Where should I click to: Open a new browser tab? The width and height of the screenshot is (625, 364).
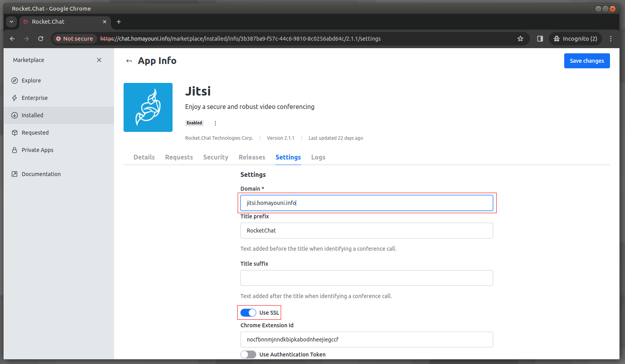[119, 22]
